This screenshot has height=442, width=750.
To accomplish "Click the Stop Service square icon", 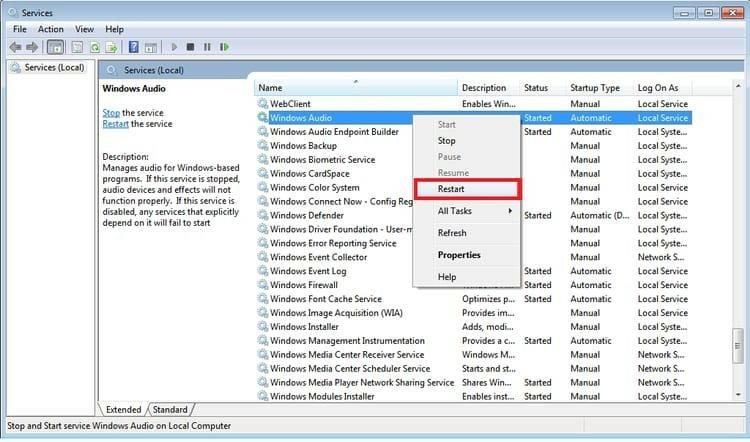I will click(190, 47).
